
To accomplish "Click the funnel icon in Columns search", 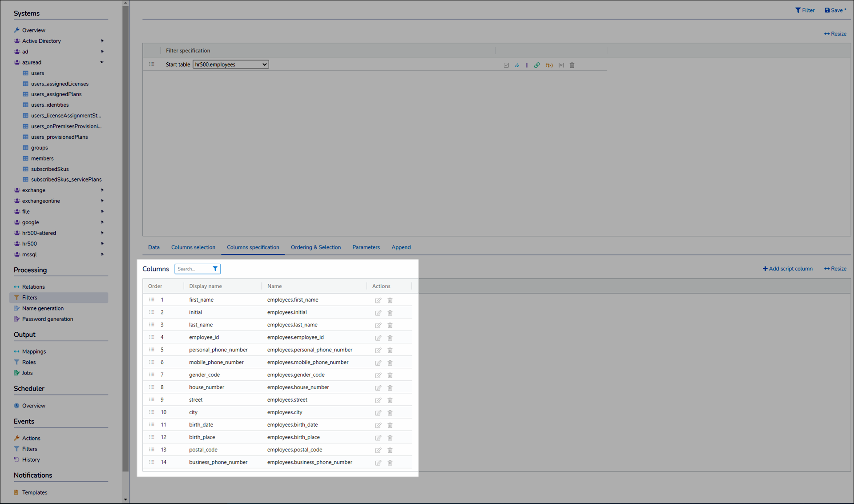I will [215, 269].
